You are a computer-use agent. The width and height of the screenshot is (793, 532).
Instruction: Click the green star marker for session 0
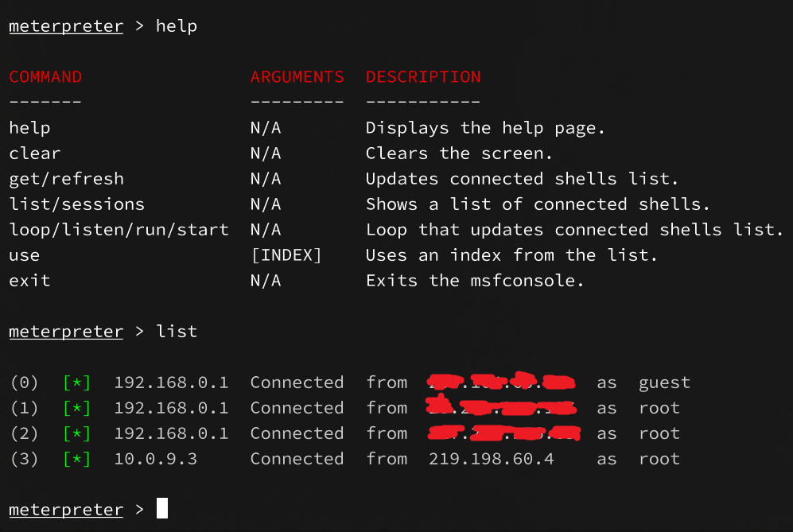point(76,382)
